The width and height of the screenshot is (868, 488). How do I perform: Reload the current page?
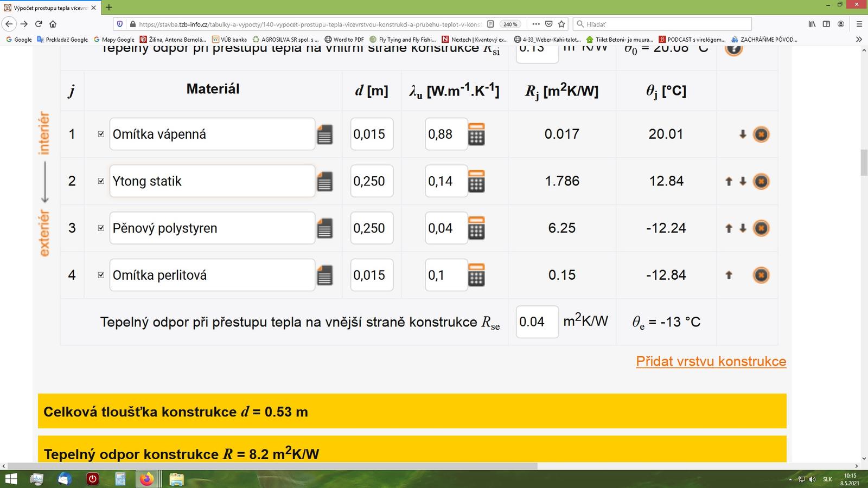[39, 24]
